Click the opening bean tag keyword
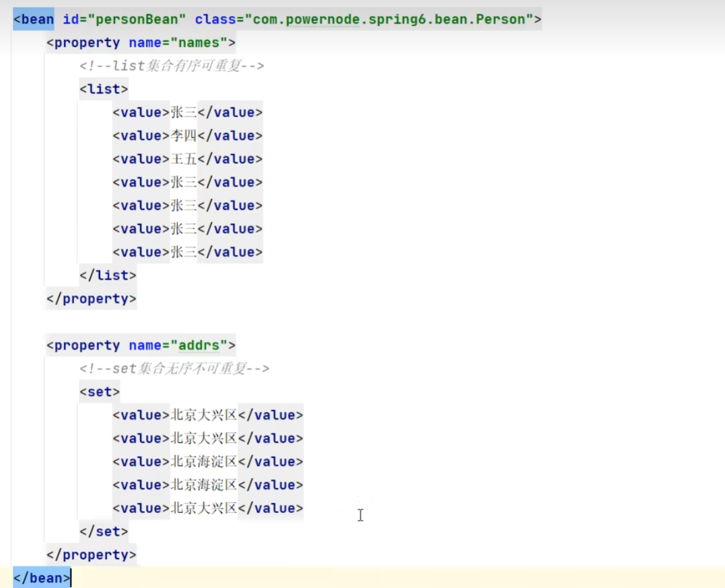The height and width of the screenshot is (588, 725). [37, 19]
